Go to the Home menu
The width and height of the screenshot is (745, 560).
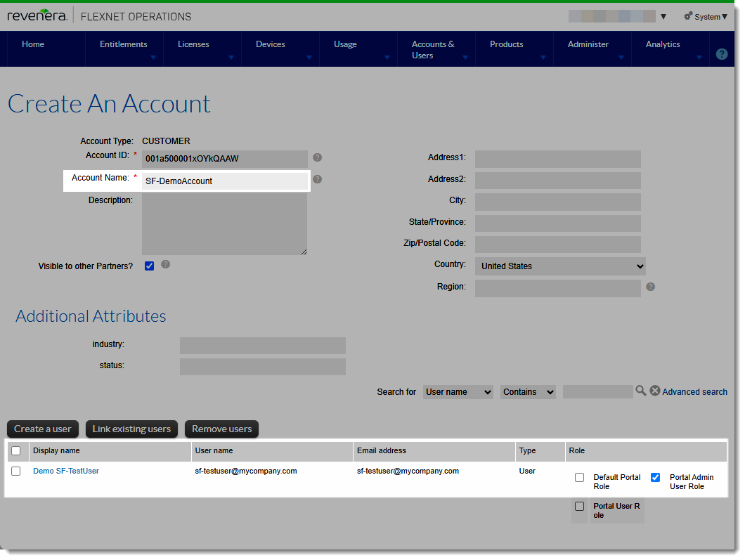tap(33, 44)
